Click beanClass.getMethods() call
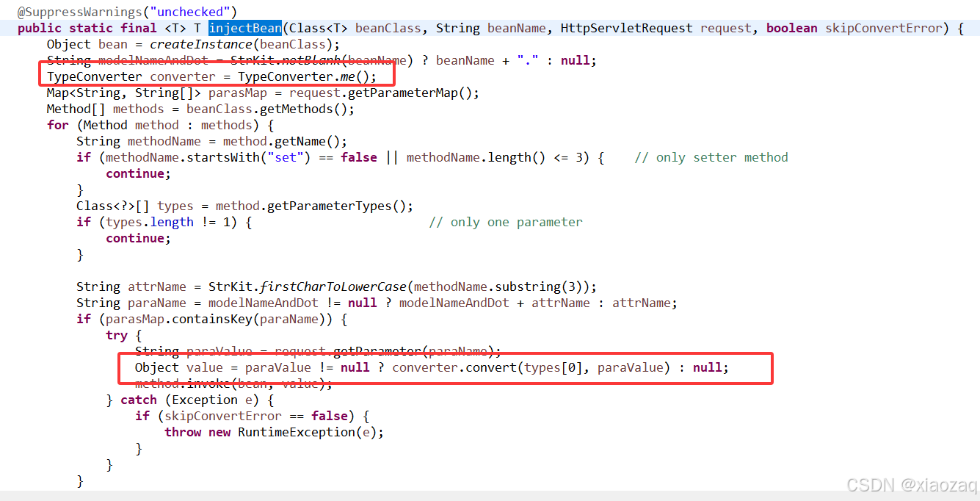This screenshot has height=501, width=980. pos(266,109)
